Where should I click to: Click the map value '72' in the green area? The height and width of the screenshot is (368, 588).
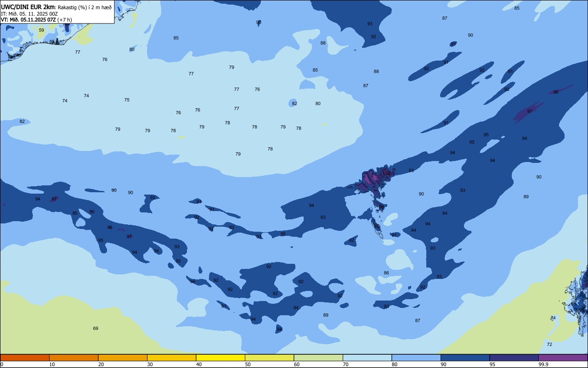pos(549,345)
